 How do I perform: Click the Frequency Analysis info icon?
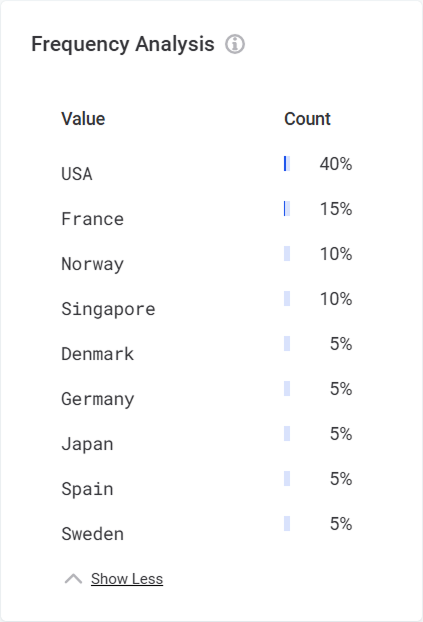pyautogui.click(x=235, y=44)
